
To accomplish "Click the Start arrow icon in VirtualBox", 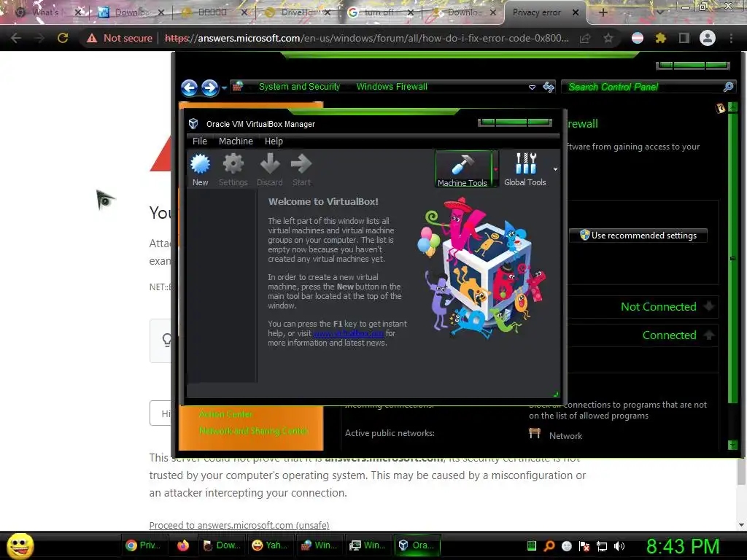I will click(301, 169).
